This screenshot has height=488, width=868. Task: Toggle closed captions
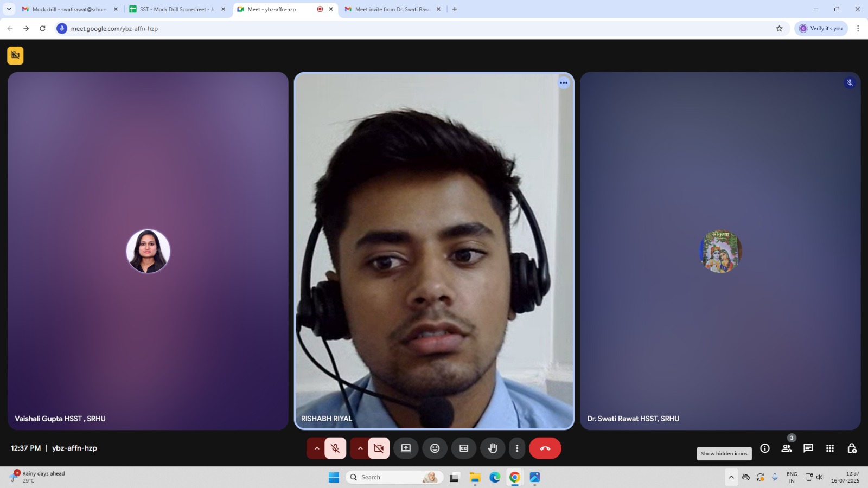464,448
